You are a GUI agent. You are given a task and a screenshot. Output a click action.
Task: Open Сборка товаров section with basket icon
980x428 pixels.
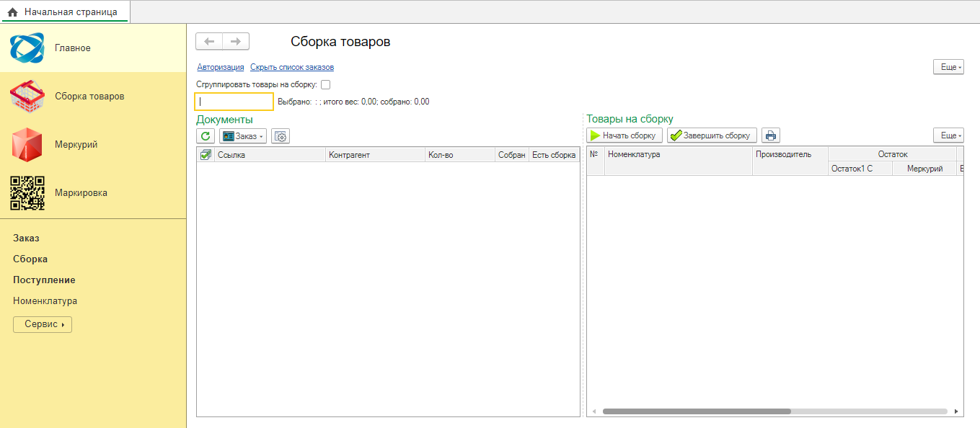93,97
